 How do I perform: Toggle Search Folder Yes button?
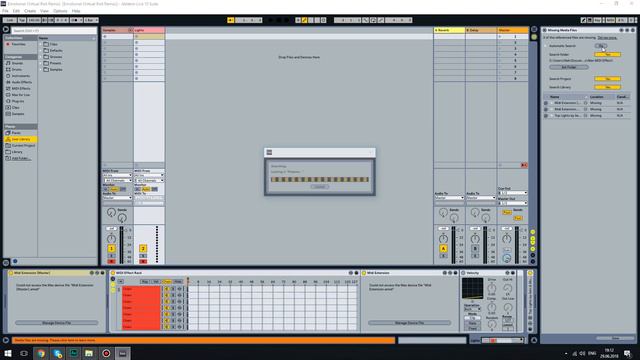pos(607,54)
